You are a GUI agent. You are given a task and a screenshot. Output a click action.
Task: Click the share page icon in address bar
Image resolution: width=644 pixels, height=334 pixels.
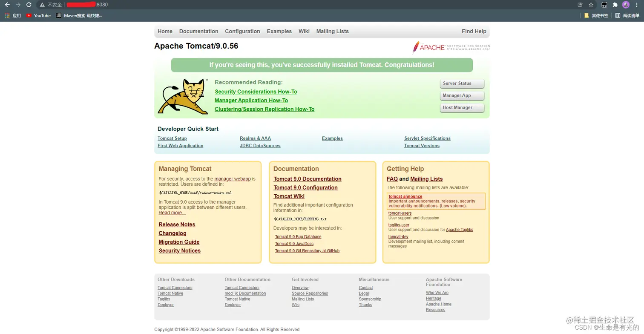(580, 5)
